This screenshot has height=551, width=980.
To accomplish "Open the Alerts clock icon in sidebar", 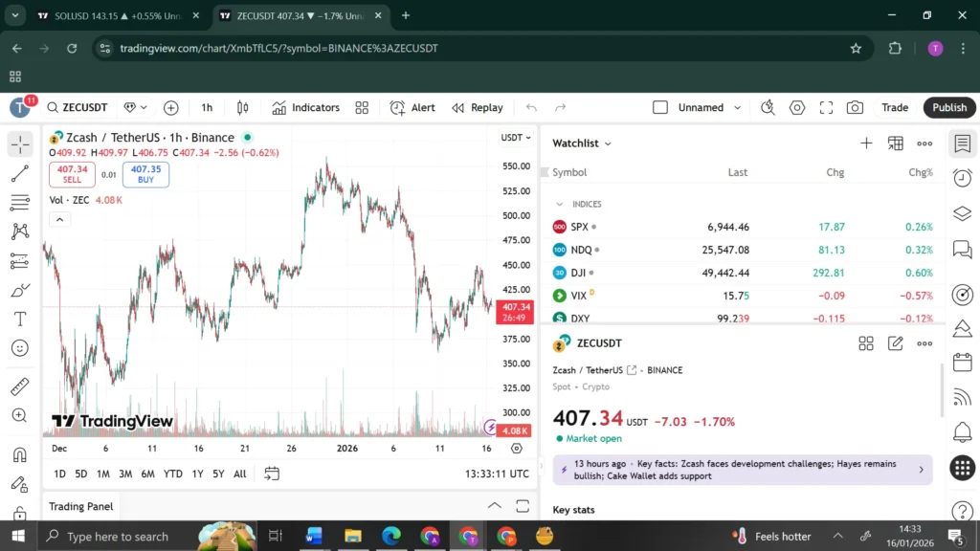I will click(x=963, y=179).
